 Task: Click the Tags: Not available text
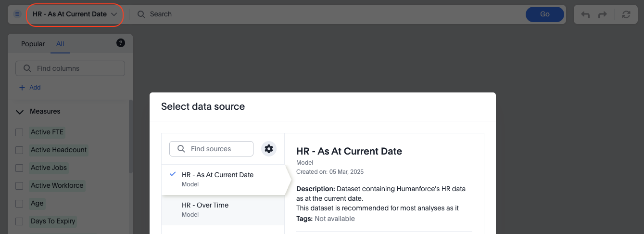click(326, 219)
